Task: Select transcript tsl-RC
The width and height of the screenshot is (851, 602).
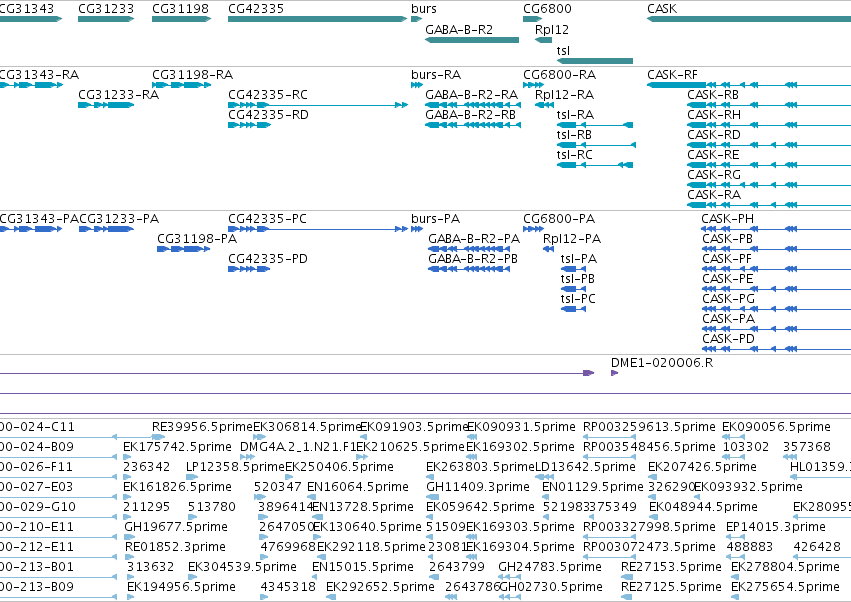Action: coord(595,165)
